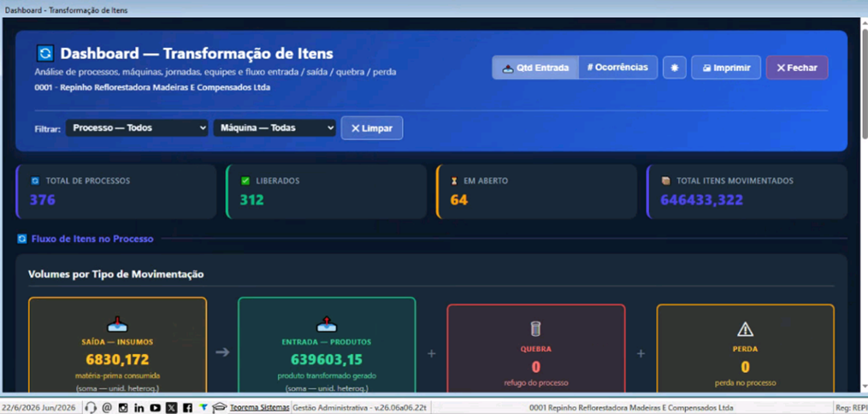The image size is (868, 414).
Task: Click the Quebra label in the red card
Action: click(x=536, y=349)
